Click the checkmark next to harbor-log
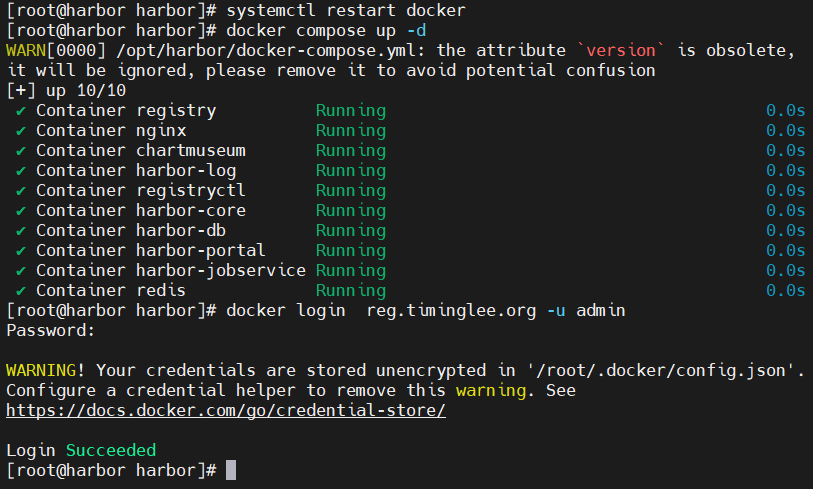This screenshot has height=489, width=814. 21,171
